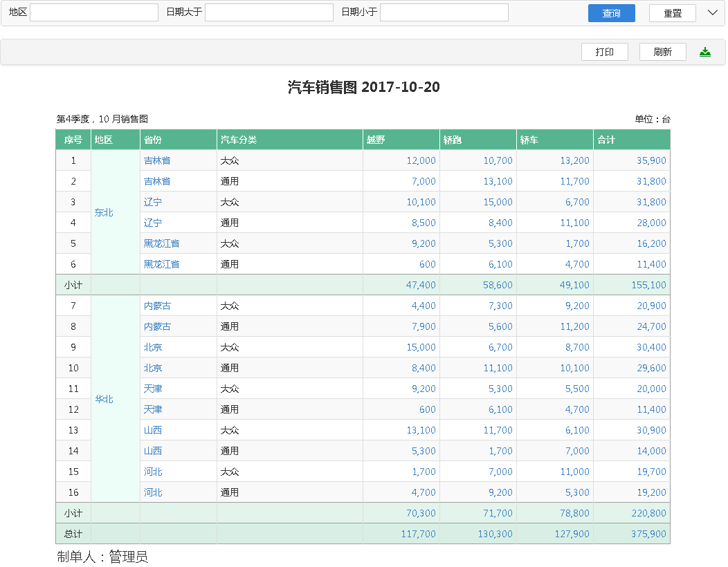728x567 pixels.
Task: Focus the 日期大于 date input field
Action: click(x=269, y=12)
